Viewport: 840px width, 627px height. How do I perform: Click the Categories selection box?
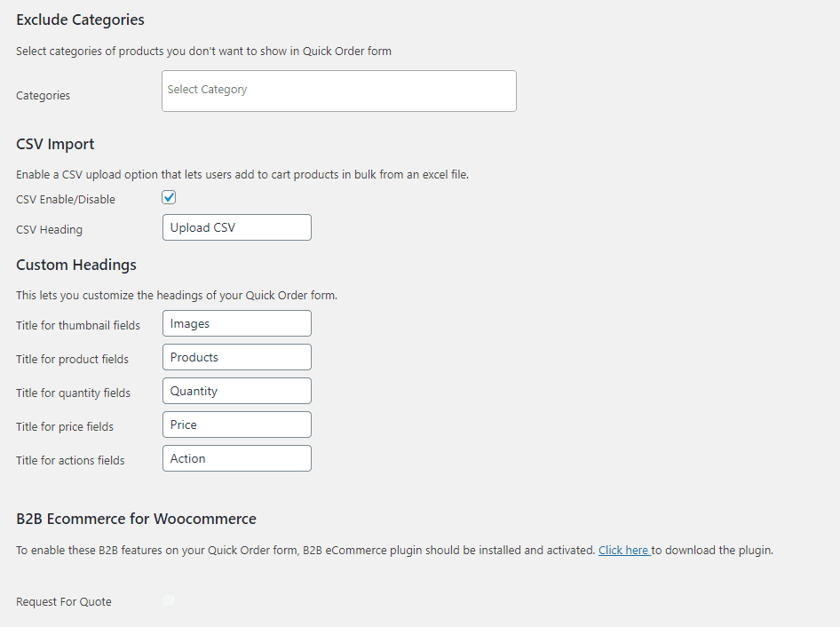(x=338, y=91)
